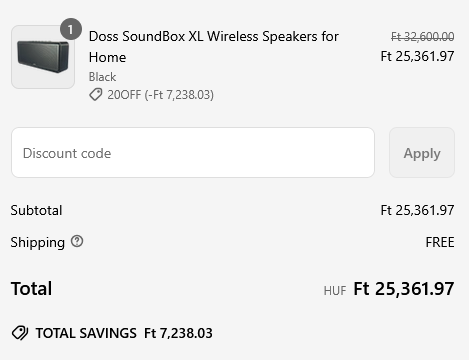Click the 20OFF discount amount text
The height and width of the screenshot is (360, 469).
[x=160, y=95]
